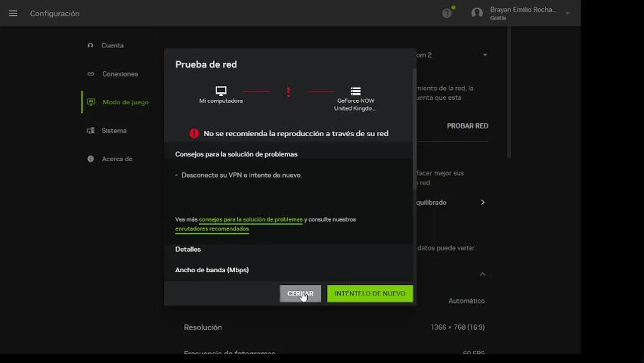Click the Resolución label
644x363 pixels.
pos(203,327)
